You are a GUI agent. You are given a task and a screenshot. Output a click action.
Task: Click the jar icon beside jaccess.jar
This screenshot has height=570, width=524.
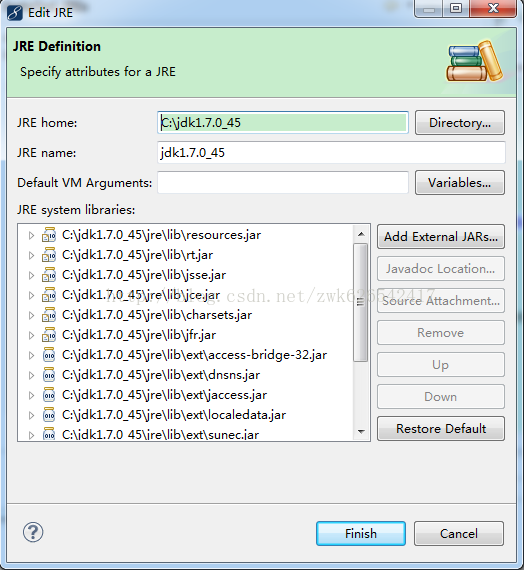(49, 395)
